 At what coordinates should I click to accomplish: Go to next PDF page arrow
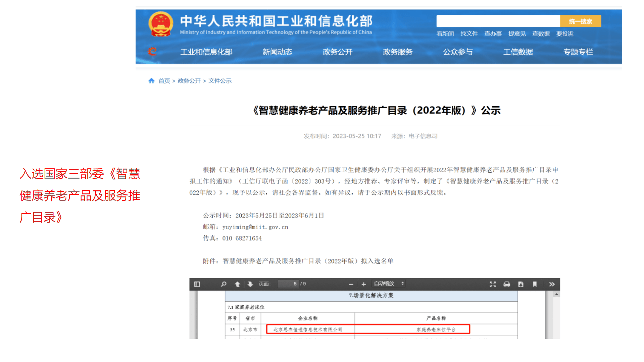[250, 284]
